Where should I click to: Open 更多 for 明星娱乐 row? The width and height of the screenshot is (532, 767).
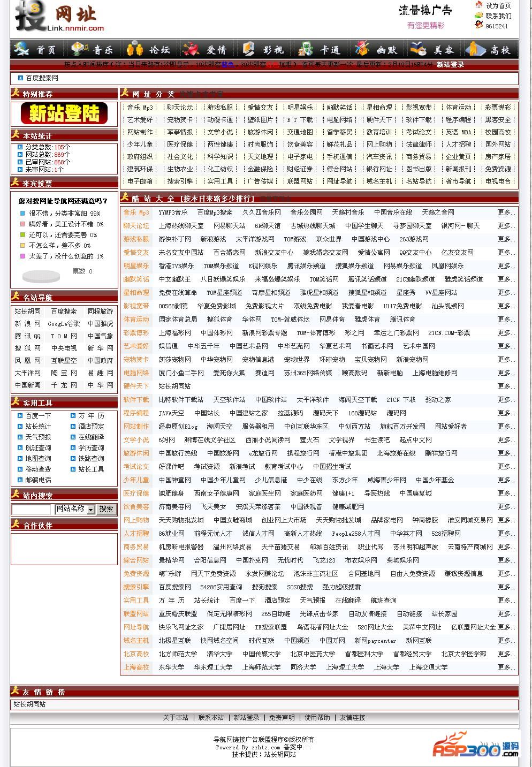507,266
